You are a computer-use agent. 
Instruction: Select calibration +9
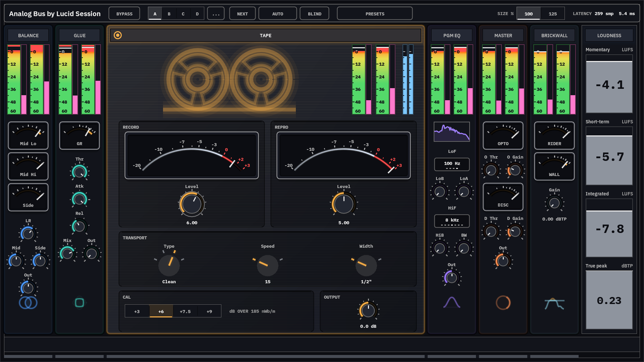point(209,311)
